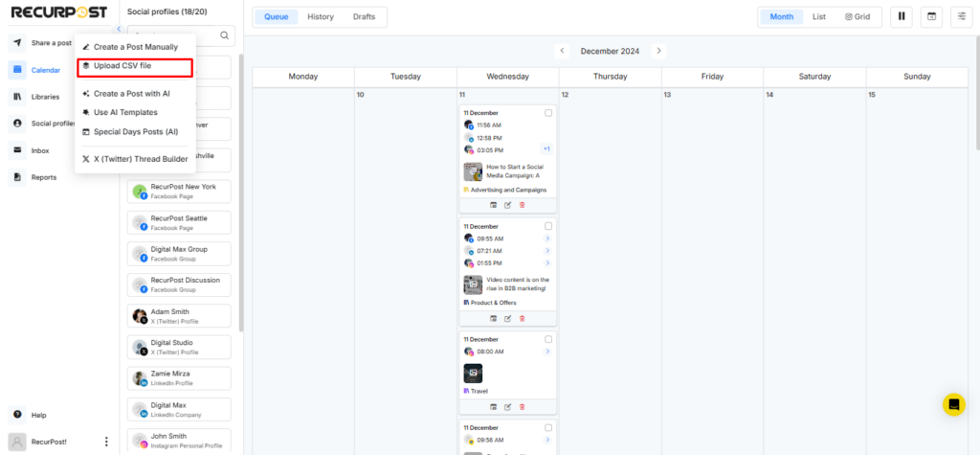Select the Zamie Mirza LinkedIn profile
Viewport: 980px width, 455px height.
pyautogui.click(x=179, y=378)
